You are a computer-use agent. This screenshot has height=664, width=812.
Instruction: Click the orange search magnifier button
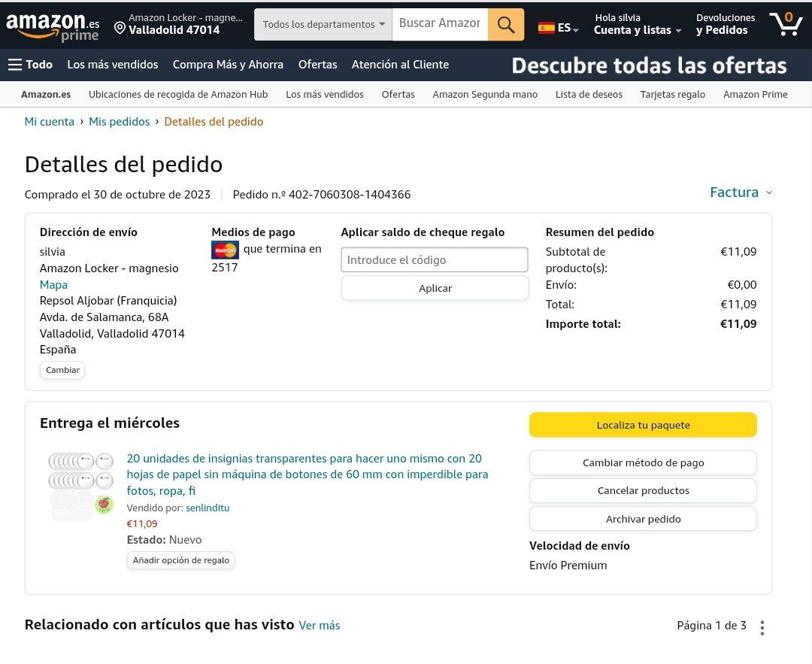coord(506,25)
